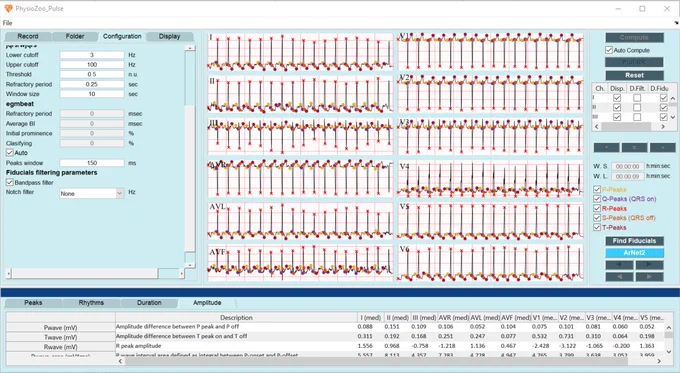Click the Rwave (mV) row header
The image size is (680, 373).
pos(61,347)
